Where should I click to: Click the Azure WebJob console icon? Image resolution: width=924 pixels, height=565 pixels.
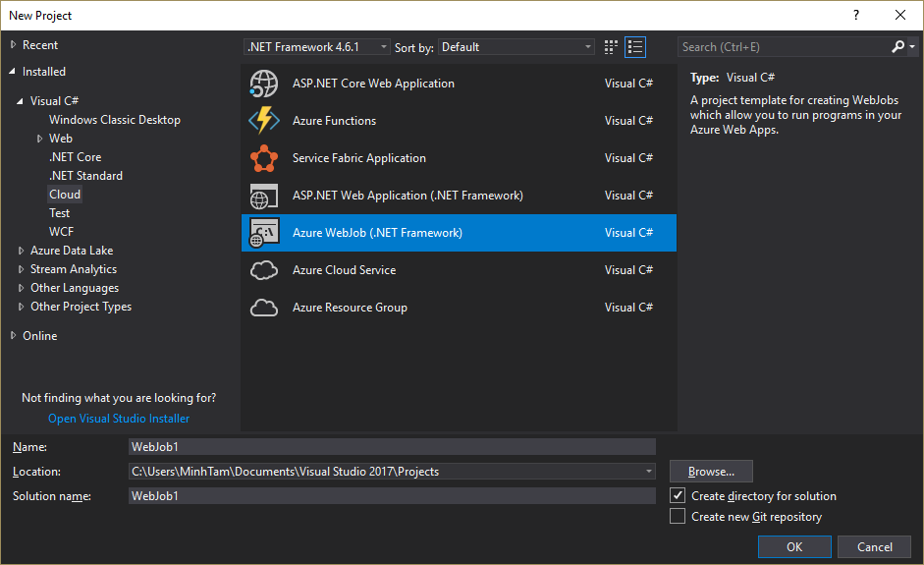coord(263,233)
